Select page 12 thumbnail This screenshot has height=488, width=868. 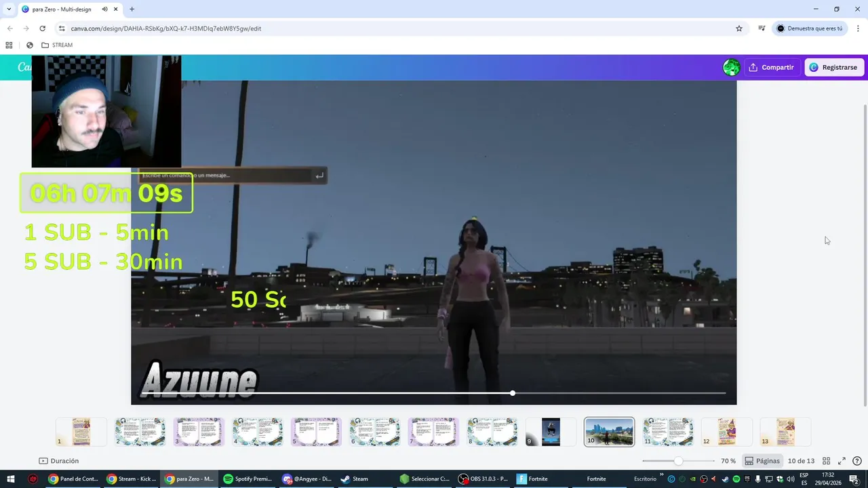point(727,432)
